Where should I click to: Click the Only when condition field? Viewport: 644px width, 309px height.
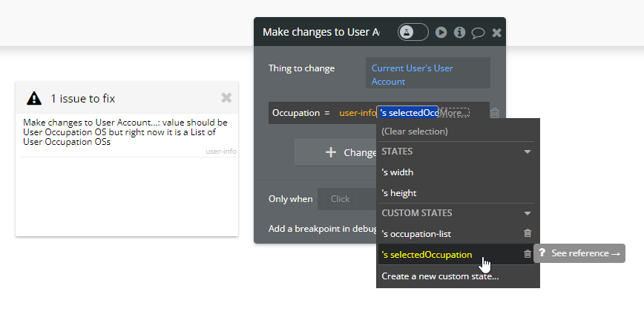(x=341, y=199)
